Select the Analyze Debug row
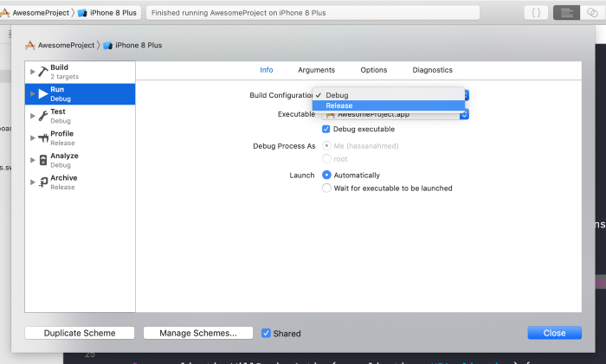Viewport: 606px width, 364px height. pos(80,160)
